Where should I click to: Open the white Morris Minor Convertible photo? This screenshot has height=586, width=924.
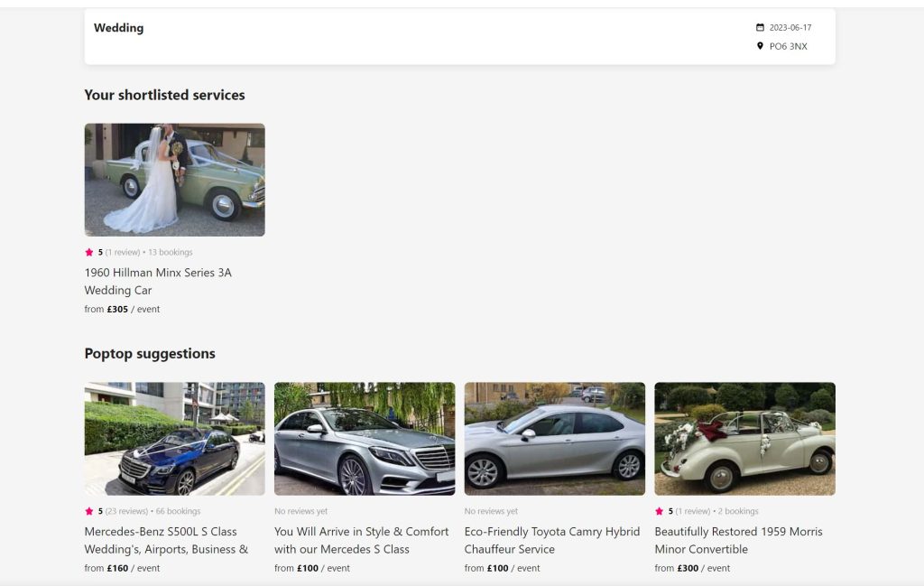pos(744,439)
